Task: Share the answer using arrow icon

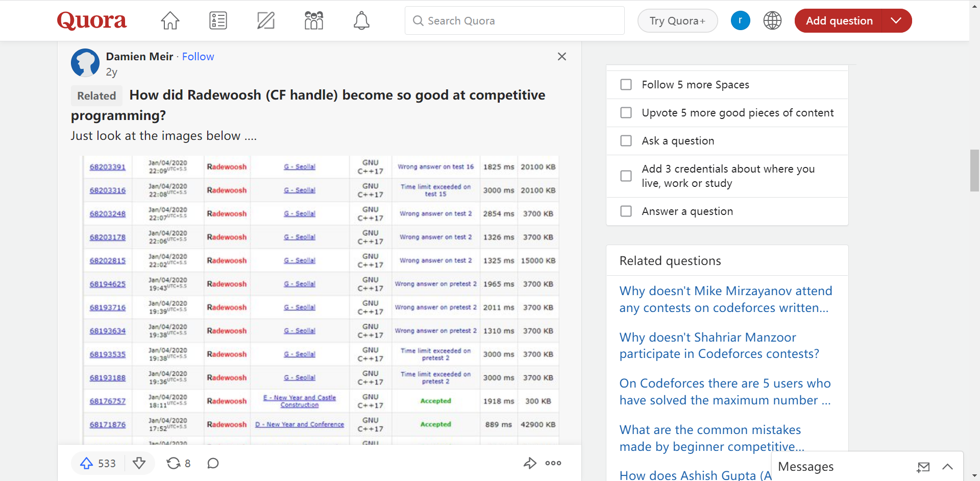Action: pos(530,463)
